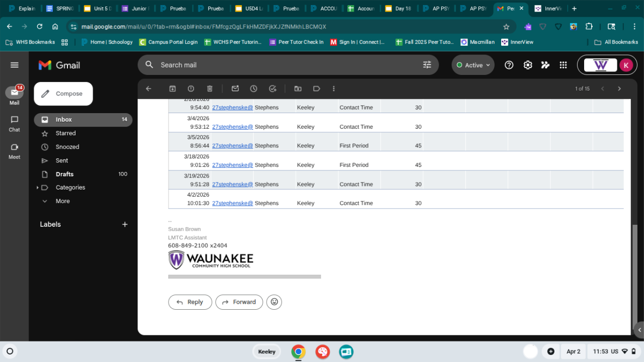Click the Chrome address bar URL
The image size is (644, 362).
[x=204, y=27]
